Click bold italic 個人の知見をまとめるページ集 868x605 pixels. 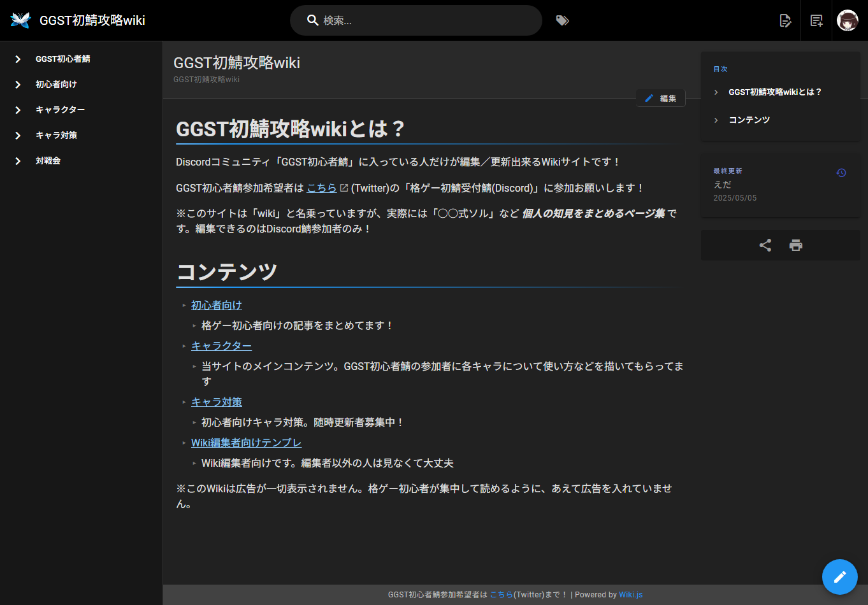pyautogui.click(x=593, y=213)
